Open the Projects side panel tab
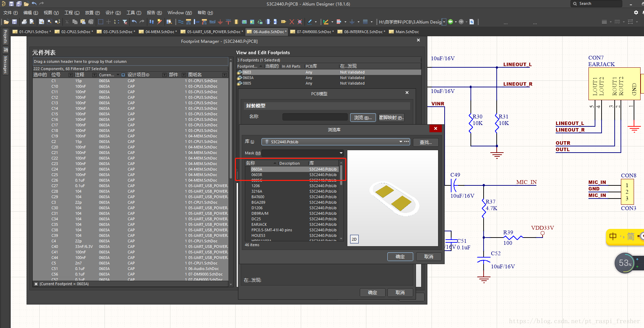This screenshot has height=328, width=644. pyautogui.click(x=5, y=37)
